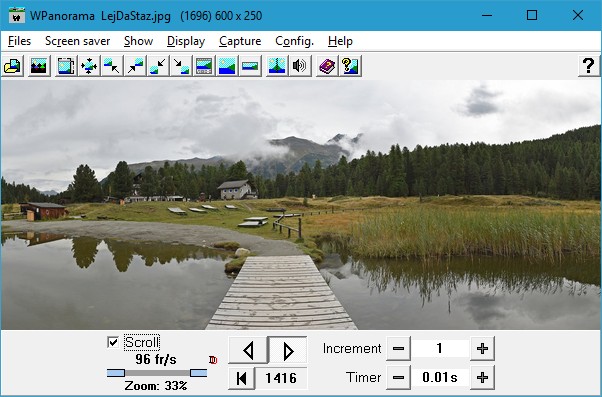602x397 pixels.
Task: Open the Display menu
Action: point(186,41)
